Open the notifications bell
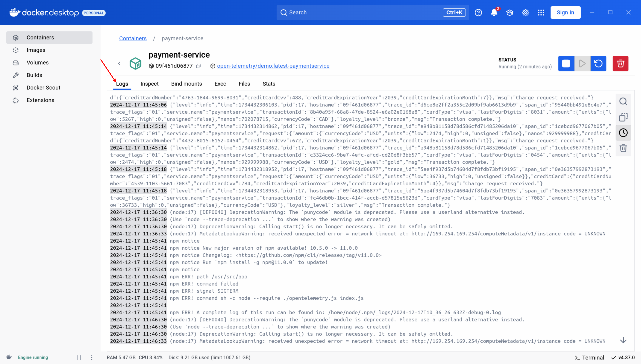Viewport: 641px width, 364px height. coord(494,13)
